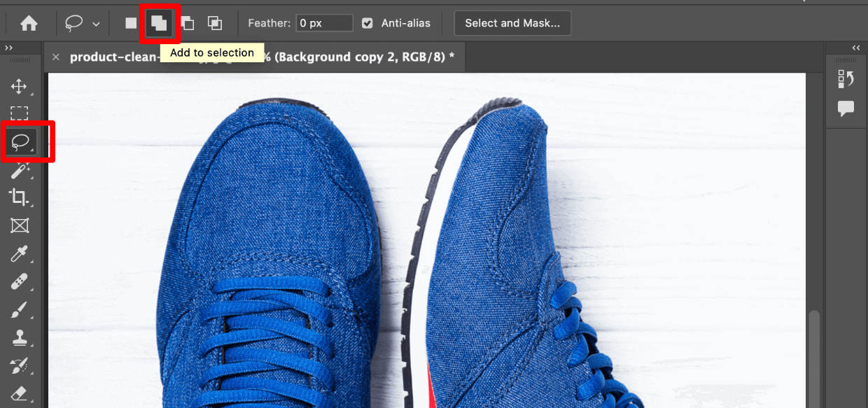This screenshot has height=408, width=868.
Task: Select the Magic Wand tool
Action: [x=20, y=169]
